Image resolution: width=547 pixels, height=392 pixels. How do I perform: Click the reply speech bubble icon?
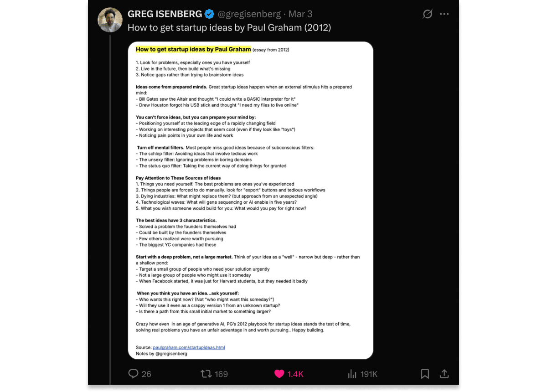click(x=133, y=374)
